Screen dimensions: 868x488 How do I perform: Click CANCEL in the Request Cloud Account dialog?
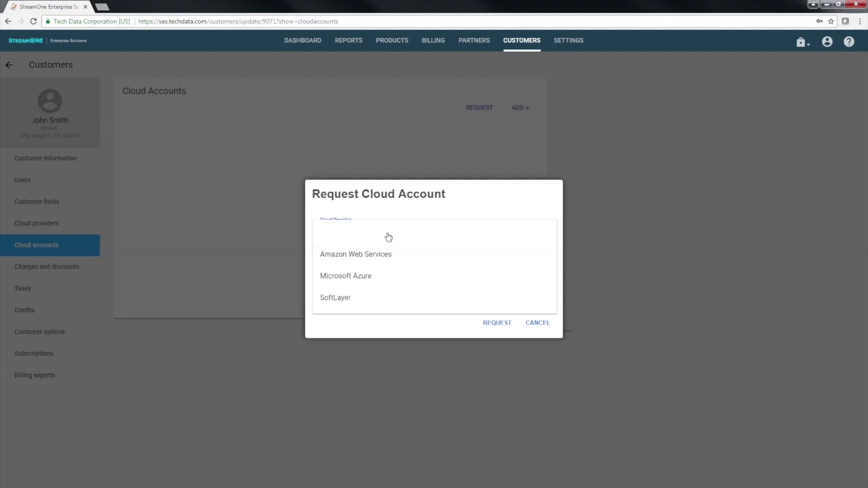click(538, 323)
